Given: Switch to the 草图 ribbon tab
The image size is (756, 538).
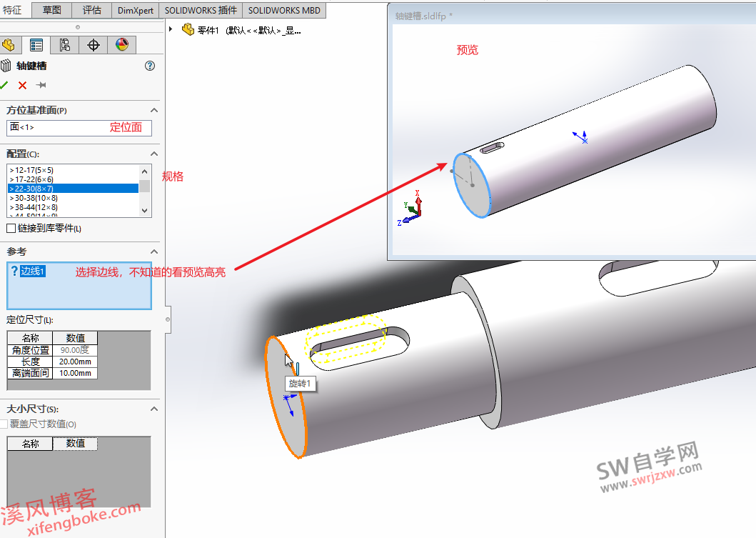Looking at the screenshot, I should coord(51,10).
